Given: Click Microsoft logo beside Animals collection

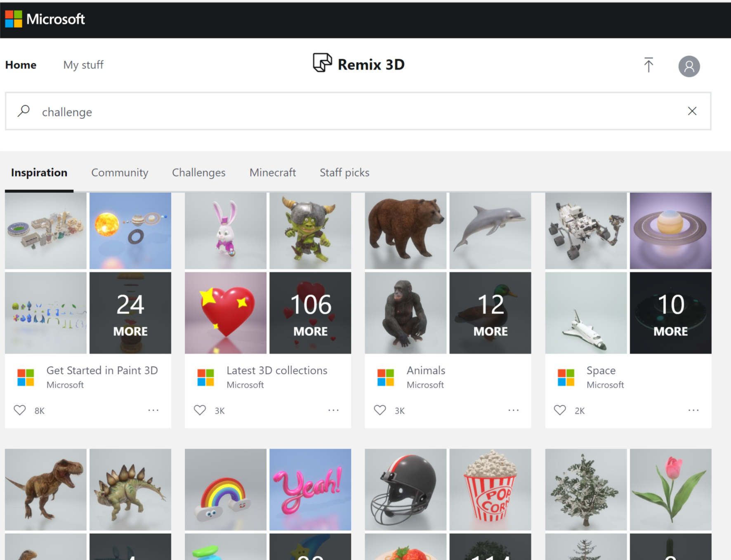Looking at the screenshot, I should tap(386, 378).
